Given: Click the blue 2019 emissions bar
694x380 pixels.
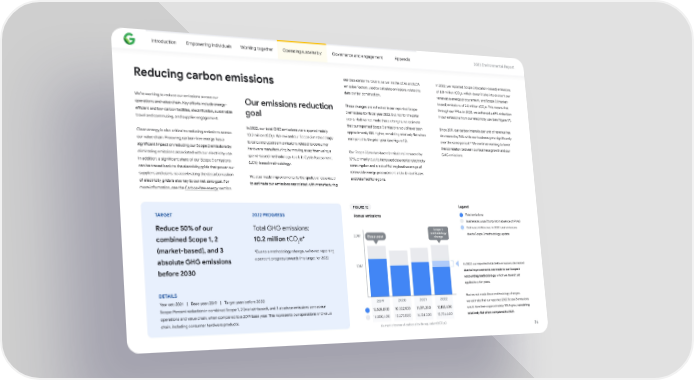Looking at the screenshot, I should point(378,277).
